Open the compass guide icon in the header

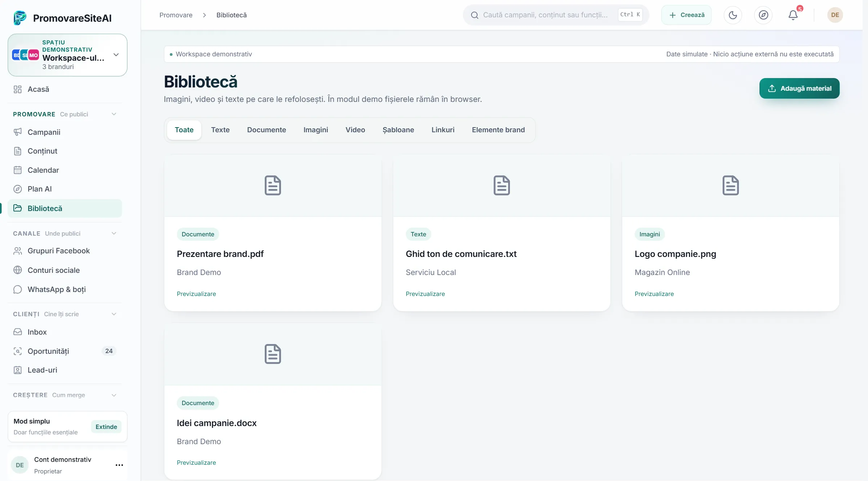click(763, 15)
